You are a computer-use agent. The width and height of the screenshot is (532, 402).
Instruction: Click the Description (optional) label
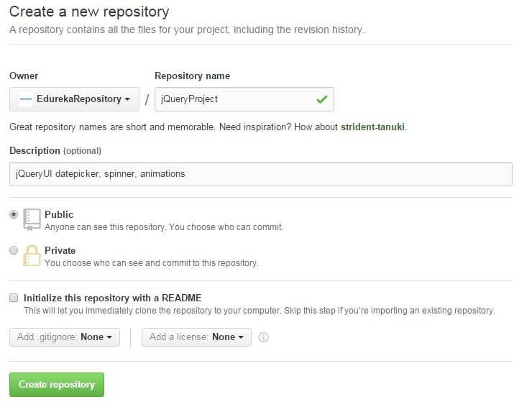(x=55, y=151)
